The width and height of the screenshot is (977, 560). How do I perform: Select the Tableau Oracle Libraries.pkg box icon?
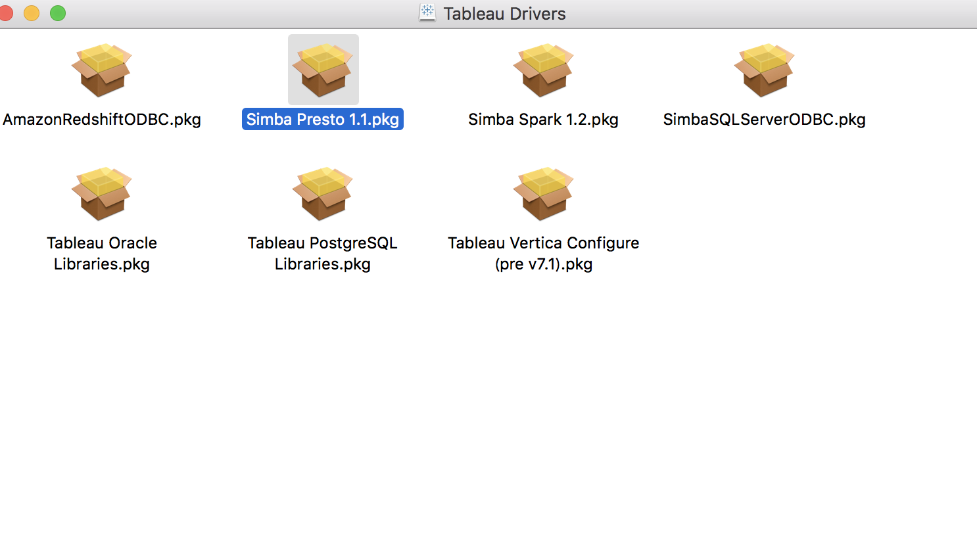coord(102,193)
